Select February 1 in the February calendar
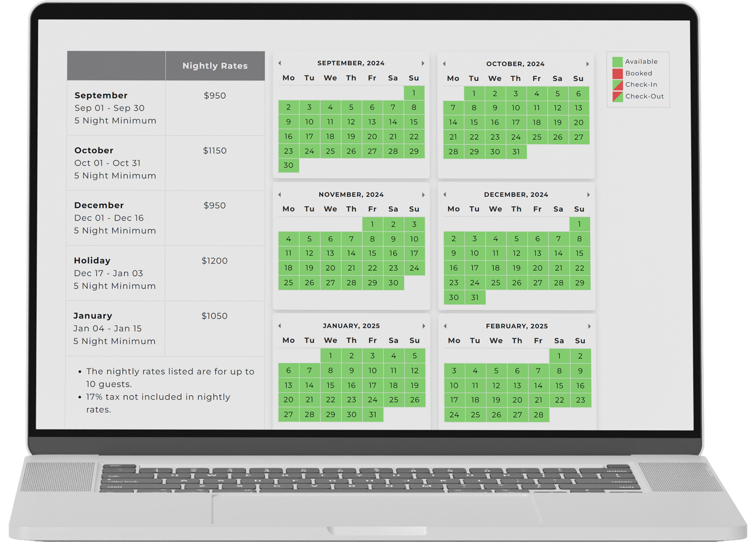Viewport: 756px width, 542px height. coord(559,356)
